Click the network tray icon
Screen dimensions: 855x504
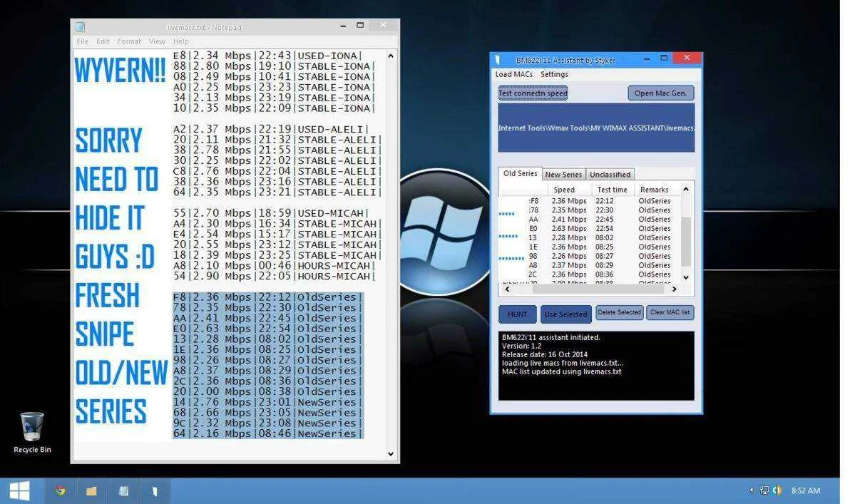(764, 490)
